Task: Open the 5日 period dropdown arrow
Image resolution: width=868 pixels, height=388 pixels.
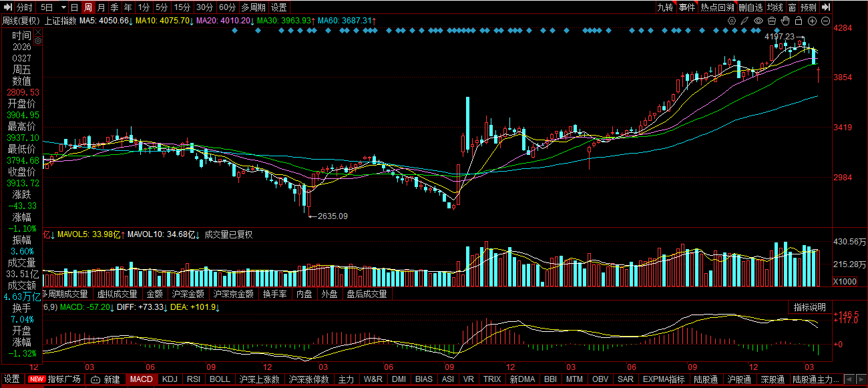Action: tap(63, 7)
